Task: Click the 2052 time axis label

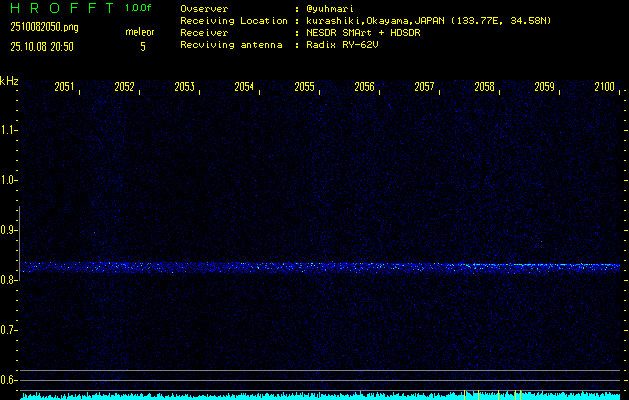Action: tap(124, 87)
